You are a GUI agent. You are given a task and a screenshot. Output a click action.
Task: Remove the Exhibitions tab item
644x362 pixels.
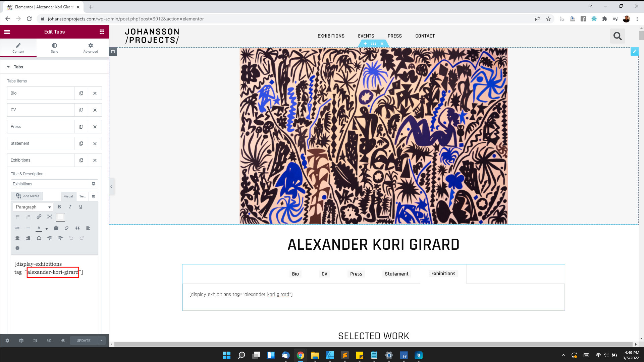[95, 160]
